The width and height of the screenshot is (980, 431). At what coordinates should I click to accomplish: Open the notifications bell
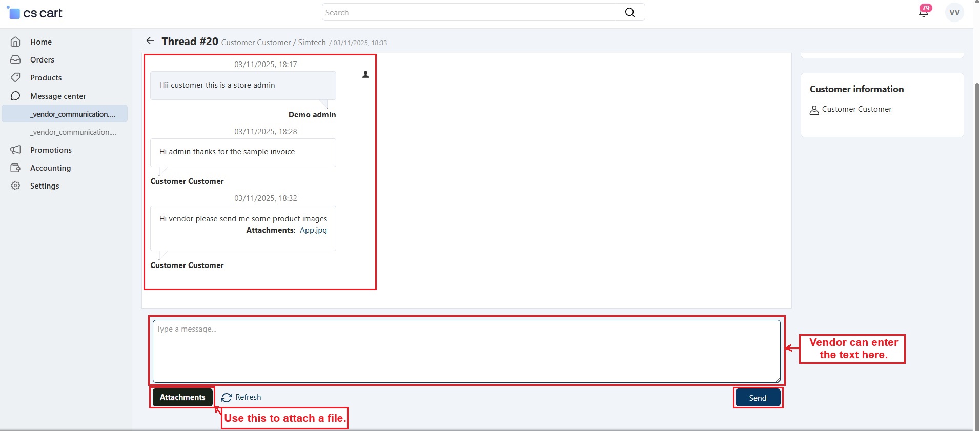924,12
